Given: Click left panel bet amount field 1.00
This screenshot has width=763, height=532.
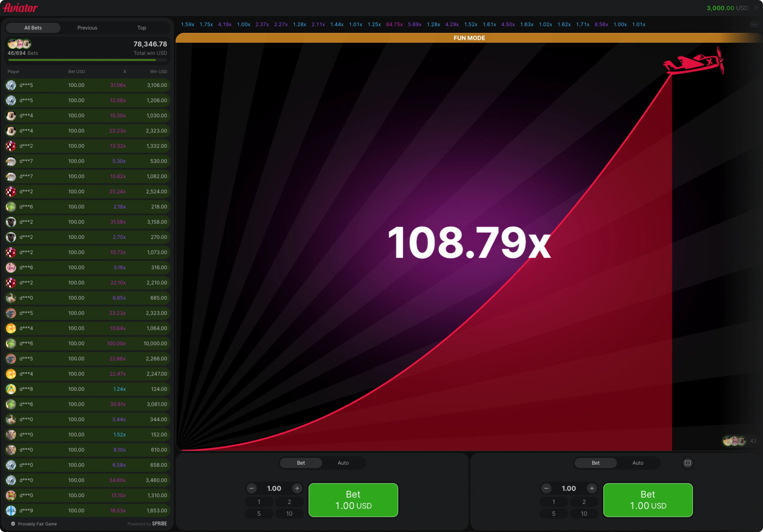Looking at the screenshot, I should point(274,488).
